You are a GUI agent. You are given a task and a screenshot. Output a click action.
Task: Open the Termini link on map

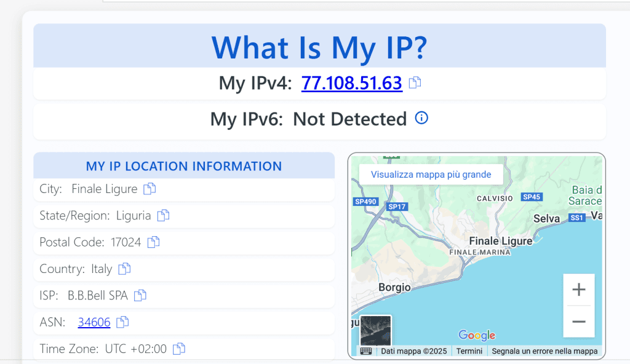[469, 351]
